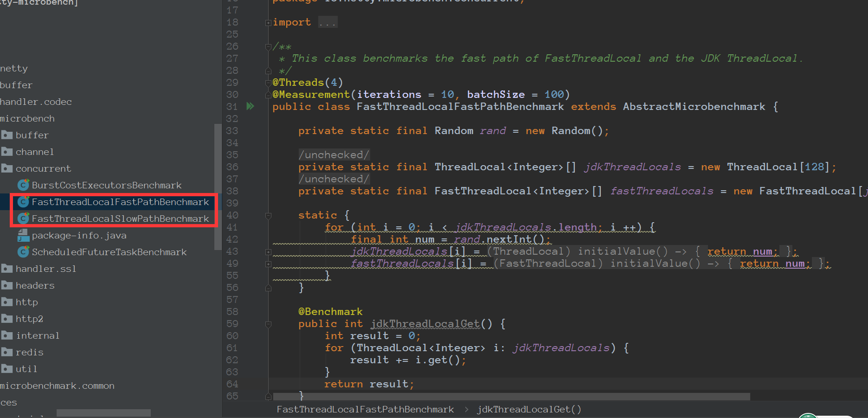Click the channel folder icon
868x418 pixels.
click(x=7, y=152)
